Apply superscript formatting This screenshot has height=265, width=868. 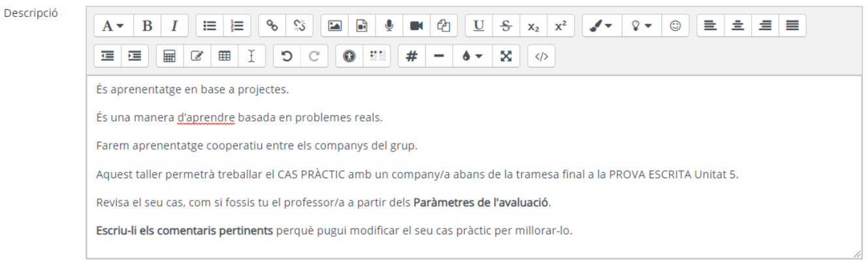tap(560, 25)
